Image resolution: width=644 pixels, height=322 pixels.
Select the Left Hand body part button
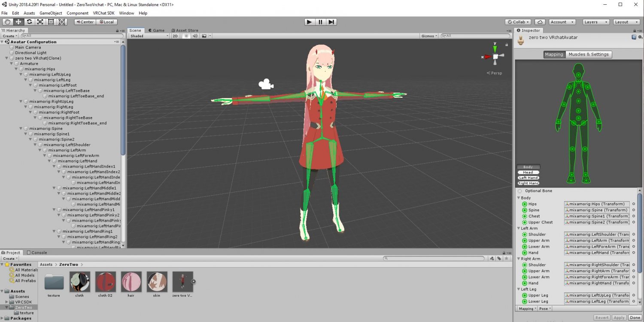point(528,178)
